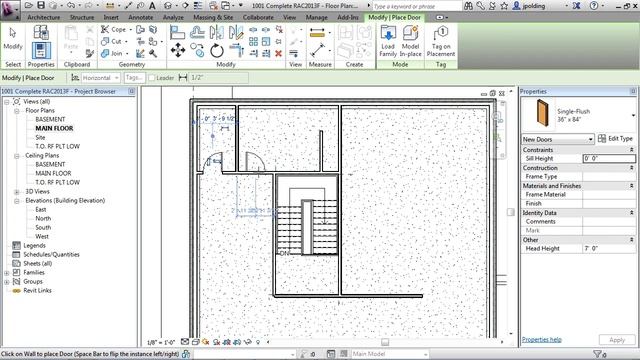
Task: Click the Edit Type button
Action: [x=616, y=139]
